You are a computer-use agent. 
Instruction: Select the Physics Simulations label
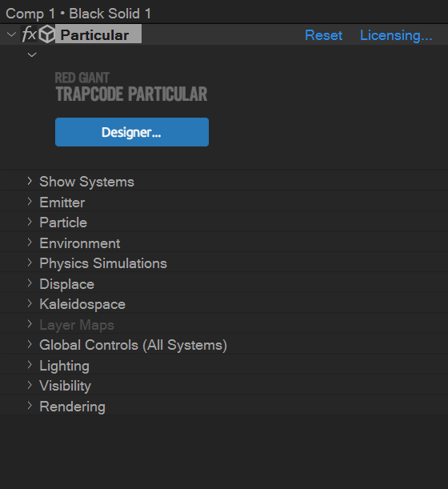[103, 263]
